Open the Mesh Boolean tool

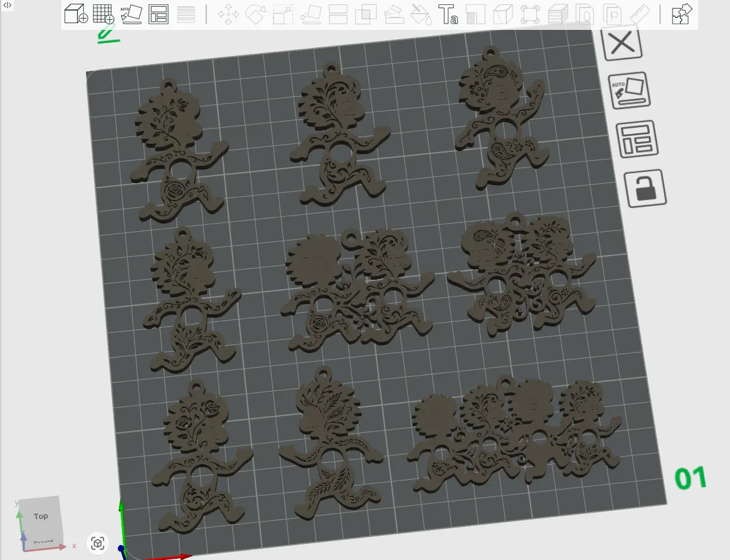point(365,14)
